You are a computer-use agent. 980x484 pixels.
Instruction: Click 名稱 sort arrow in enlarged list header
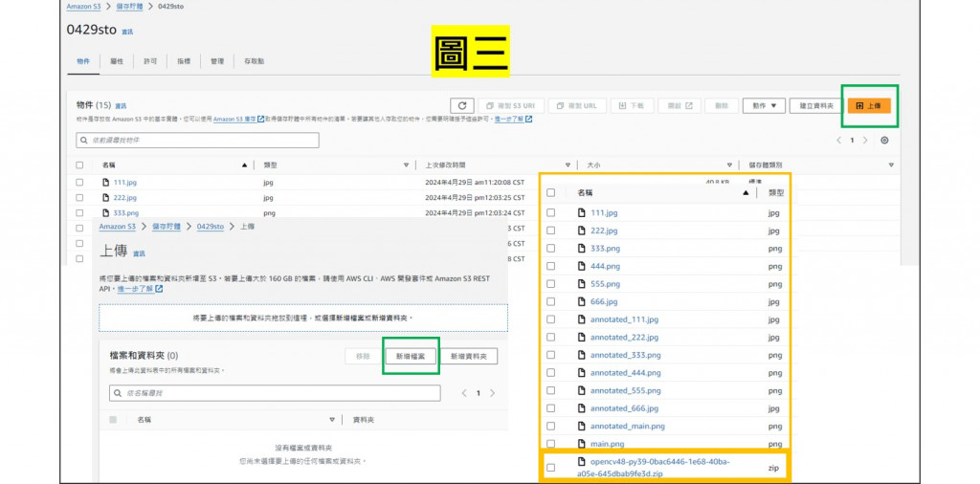coord(746,193)
